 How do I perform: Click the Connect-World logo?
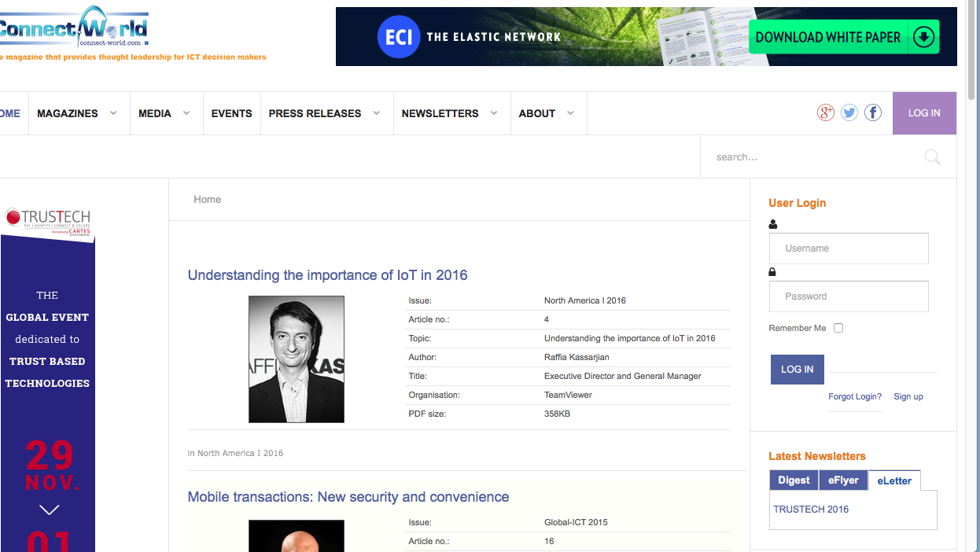[74, 29]
